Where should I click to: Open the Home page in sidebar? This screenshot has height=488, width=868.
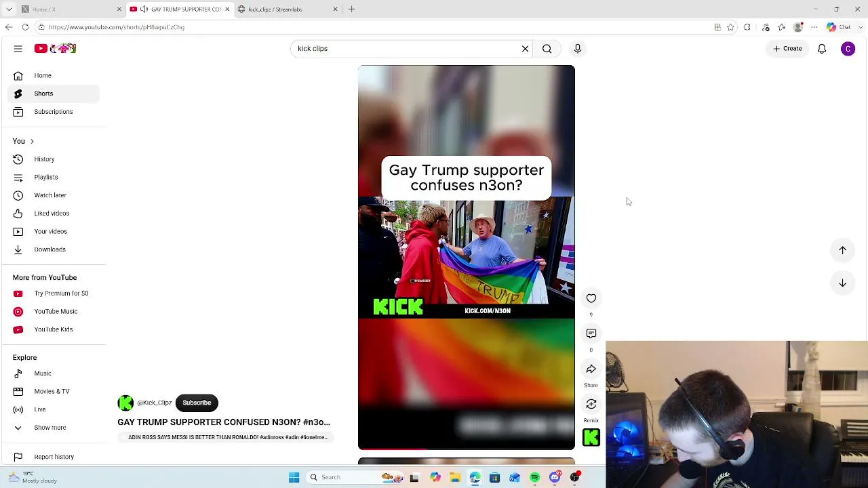point(54,75)
